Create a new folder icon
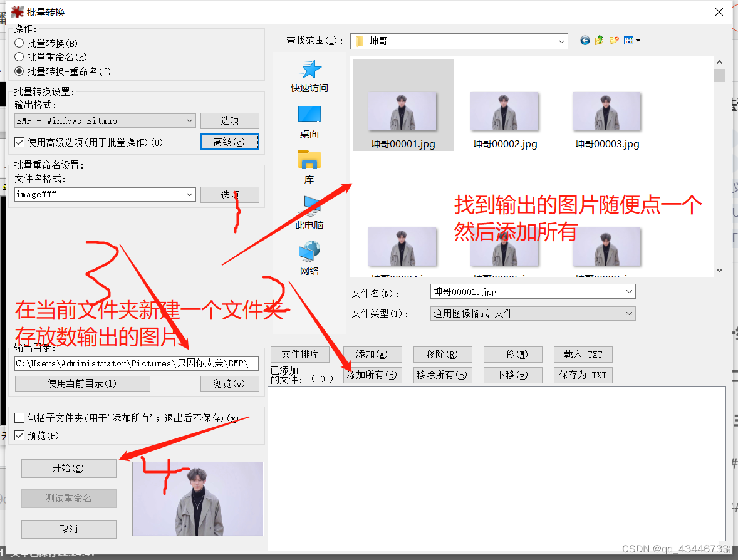This screenshot has height=560, width=738. [x=614, y=41]
